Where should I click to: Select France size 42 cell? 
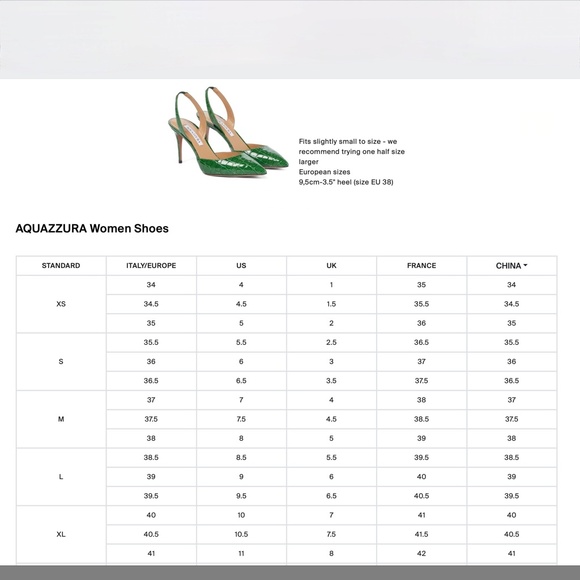click(421, 554)
